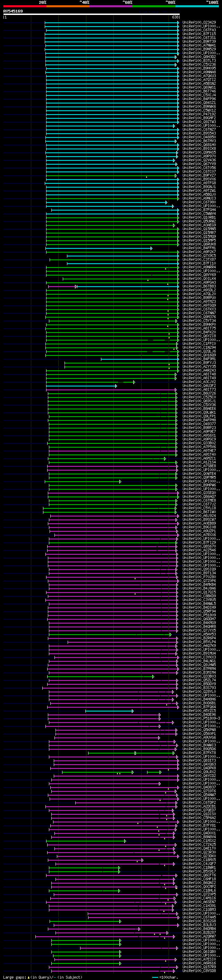Select the UniRef100_B3TLT3 label
This screenshot has width=222, height=980.
click(199, 61)
